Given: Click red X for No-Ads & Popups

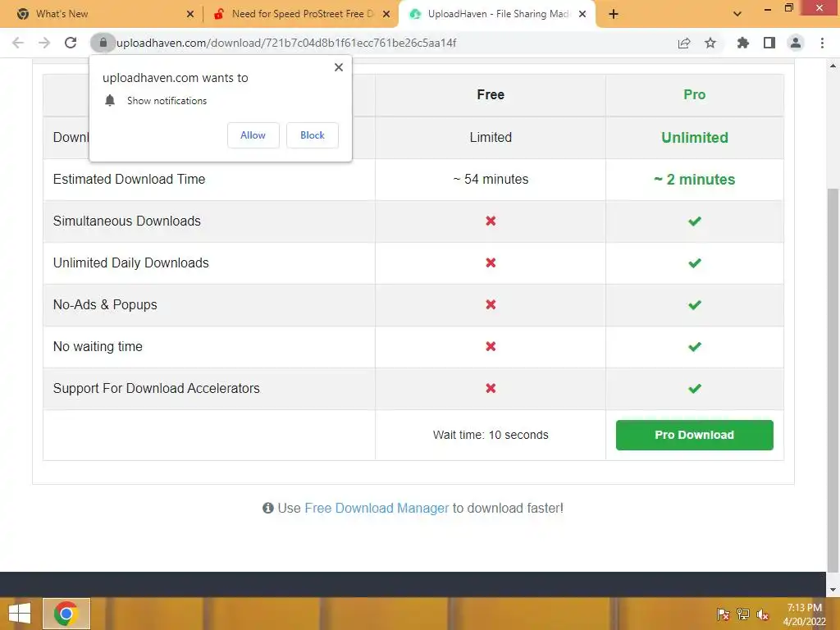Looking at the screenshot, I should (x=491, y=304).
